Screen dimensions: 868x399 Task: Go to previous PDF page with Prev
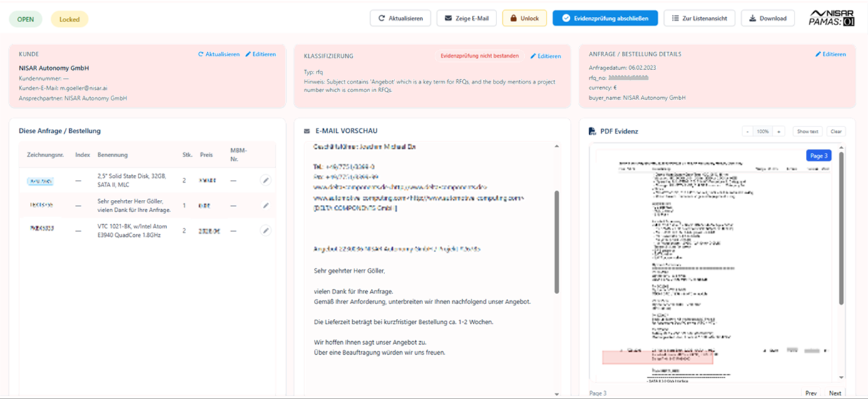pyautogui.click(x=811, y=393)
